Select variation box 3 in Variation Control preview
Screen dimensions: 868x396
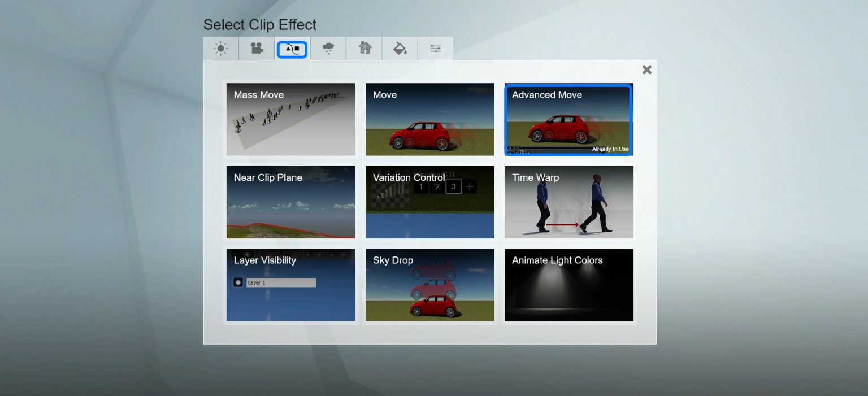[453, 186]
